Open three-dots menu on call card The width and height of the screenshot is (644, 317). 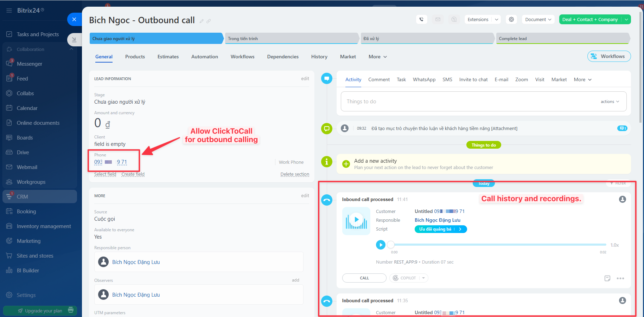[x=620, y=278]
